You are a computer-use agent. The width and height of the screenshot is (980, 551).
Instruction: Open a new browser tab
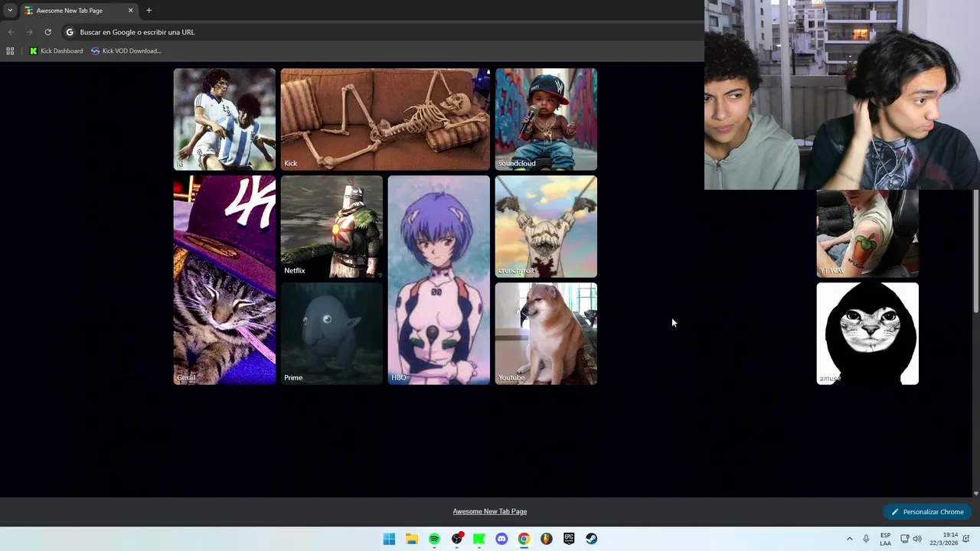(x=149, y=11)
